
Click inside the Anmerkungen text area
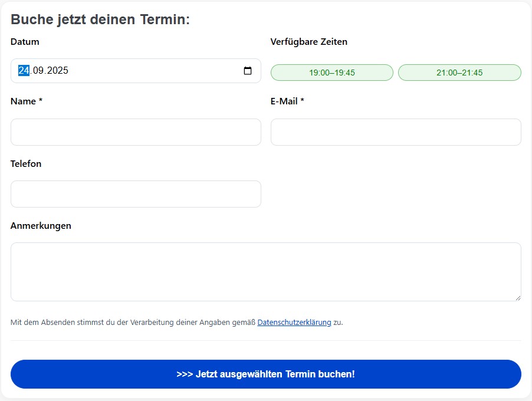click(265, 272)
